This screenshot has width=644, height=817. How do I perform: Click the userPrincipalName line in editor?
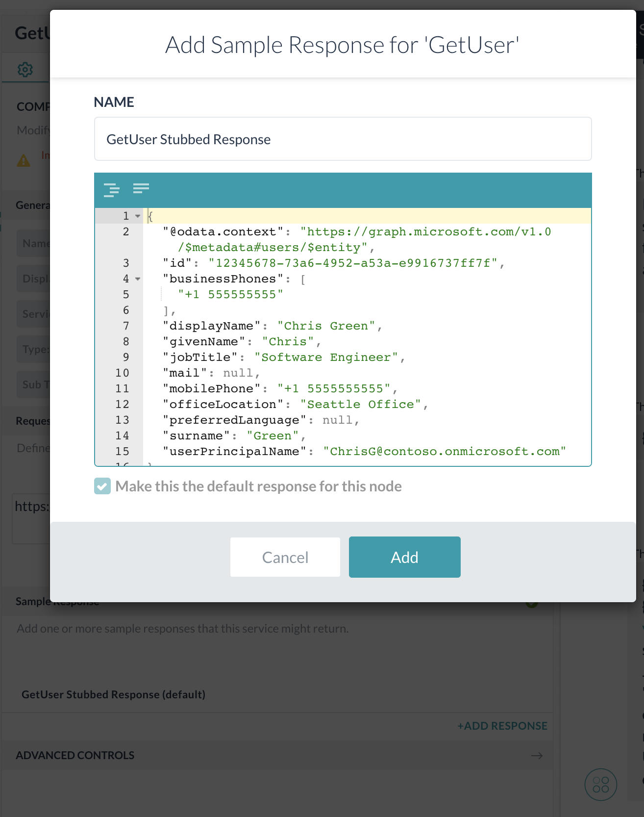[x=365, y=452]
